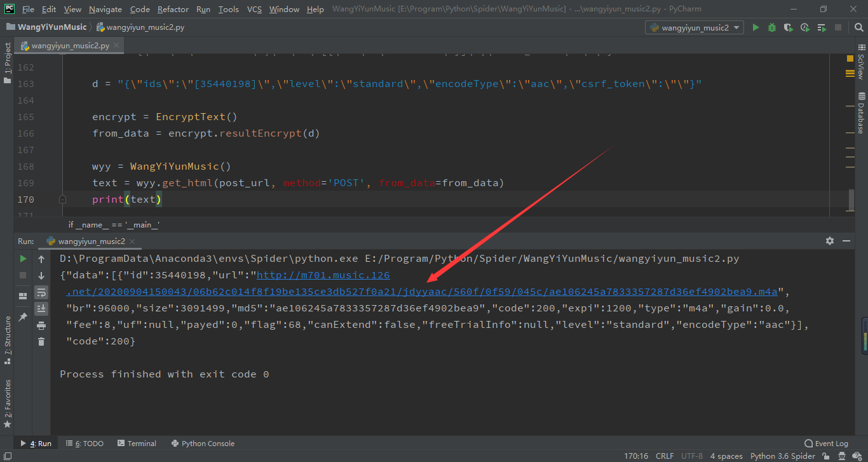Open the Help menu
The height and width of the screenshot is (462, 868).
coord(315,9)
